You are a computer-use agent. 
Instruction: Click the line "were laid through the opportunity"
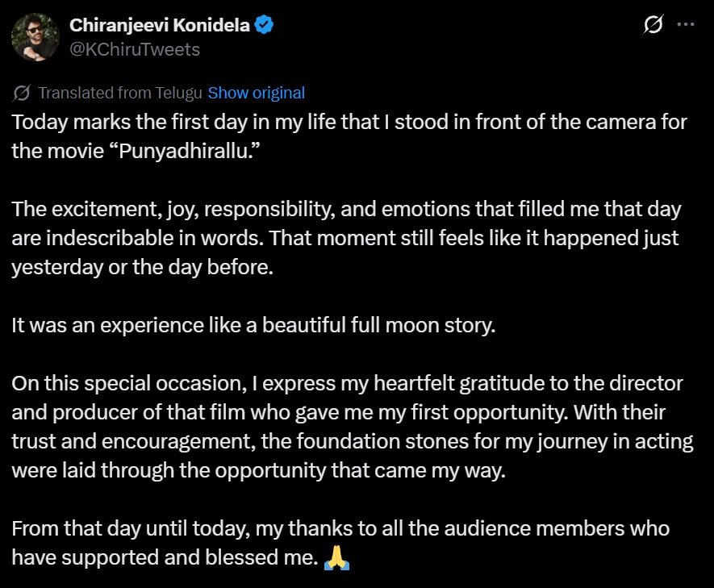pyautogui.click(x=258, y=471)
